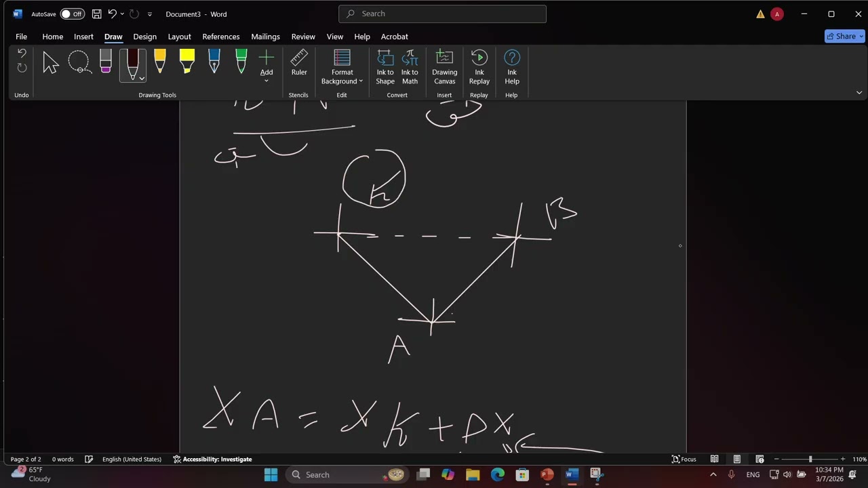Open Ink Help
This screenshot has width=868, height=488.
point(512,67)
